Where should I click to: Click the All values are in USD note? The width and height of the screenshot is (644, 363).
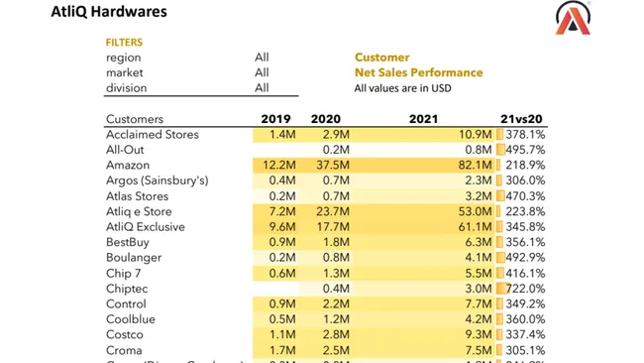click(x=402, y=88)
